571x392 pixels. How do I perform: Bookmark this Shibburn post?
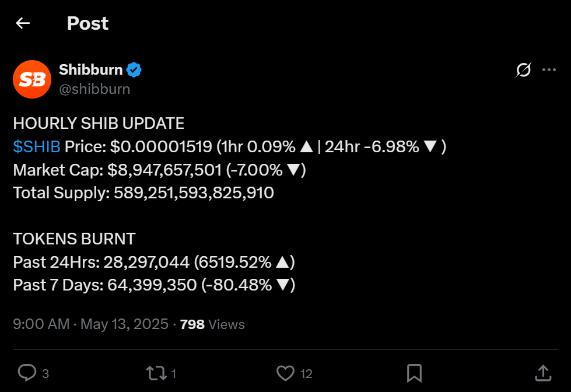pyautogui.click(x=414, y=373)
